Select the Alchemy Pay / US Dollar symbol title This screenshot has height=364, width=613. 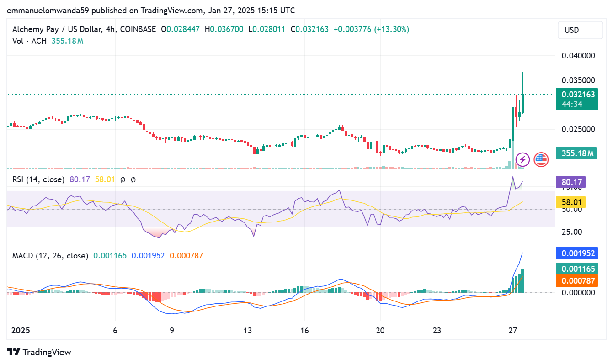[x=84, y=29]
